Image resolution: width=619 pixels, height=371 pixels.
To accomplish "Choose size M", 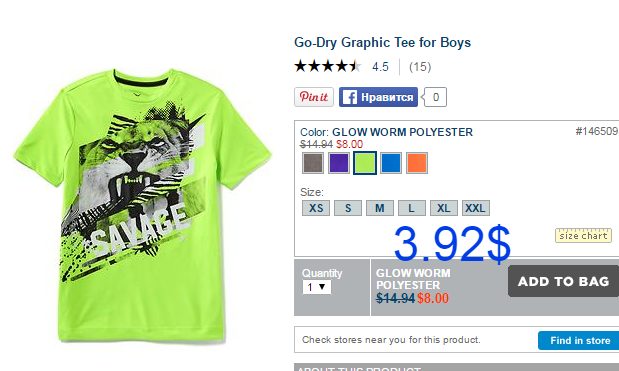I will (380, 208).
